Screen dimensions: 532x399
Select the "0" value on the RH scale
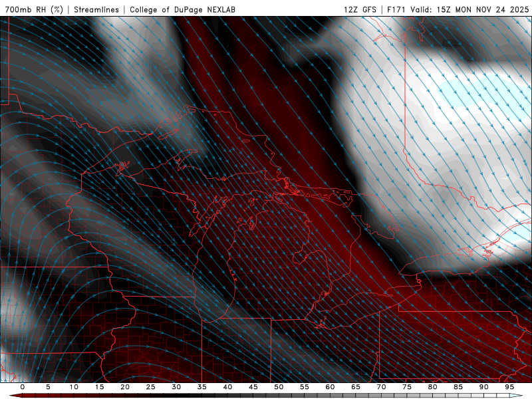pyautogui.click(x=23, y=387)
